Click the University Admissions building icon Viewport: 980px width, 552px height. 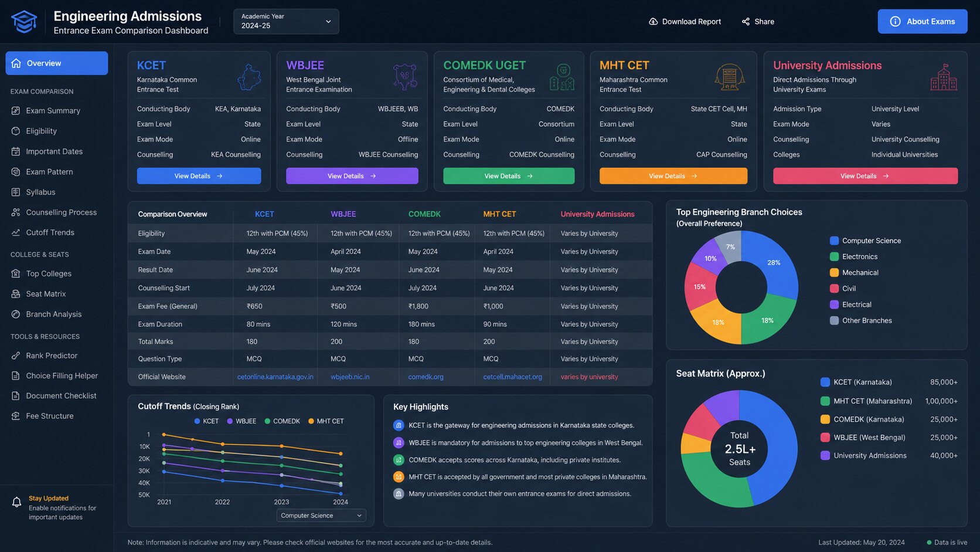944,77
